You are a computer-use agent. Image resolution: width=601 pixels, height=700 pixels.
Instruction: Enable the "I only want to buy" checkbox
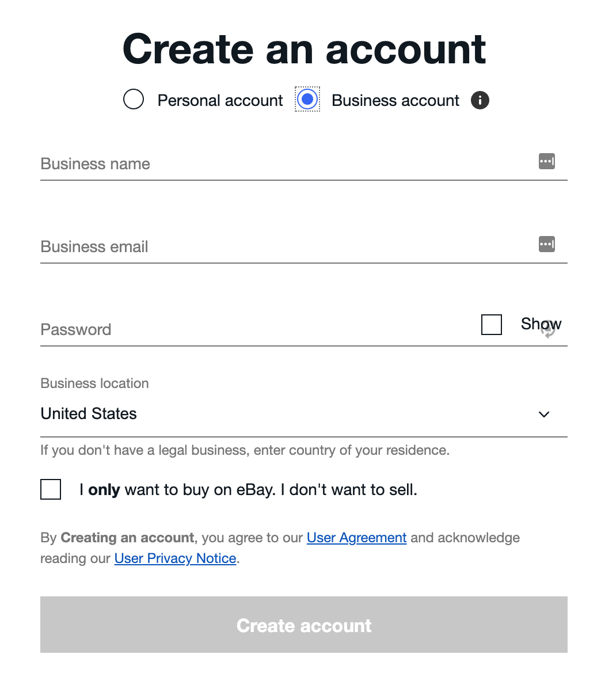(x=51, y=489)
